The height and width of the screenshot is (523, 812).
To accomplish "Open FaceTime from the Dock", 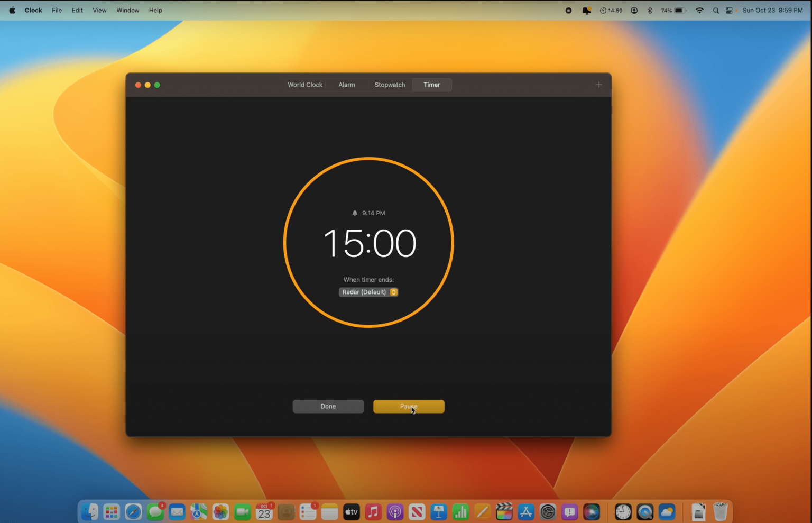I will click(x=242, y=511).
